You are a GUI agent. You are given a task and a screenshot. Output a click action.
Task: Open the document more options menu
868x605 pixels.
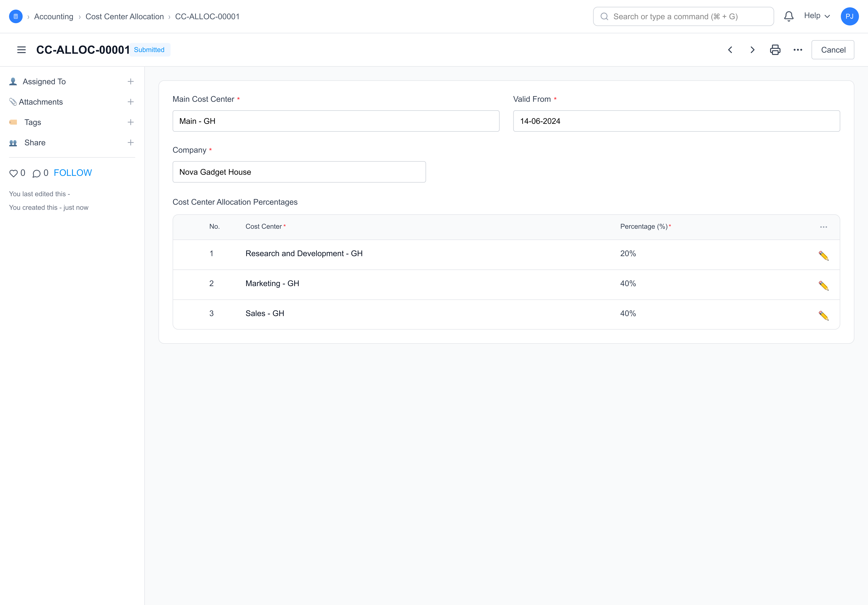coord(798,50)
